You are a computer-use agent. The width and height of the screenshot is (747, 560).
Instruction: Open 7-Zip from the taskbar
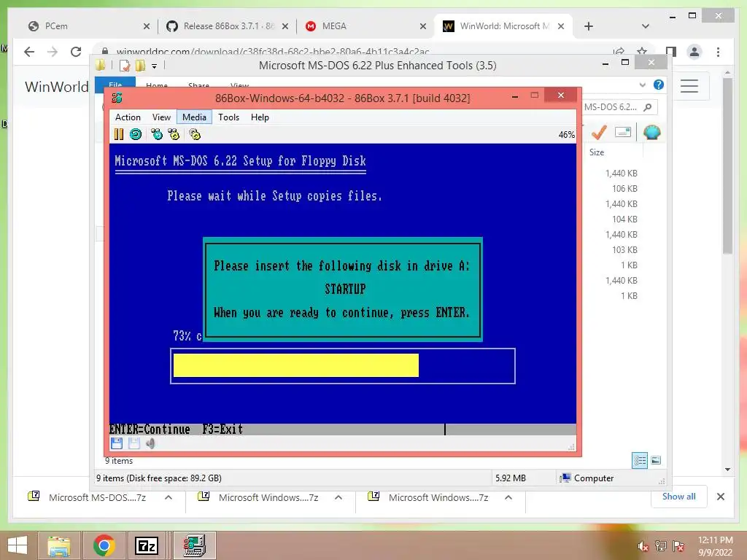(x=147, y=545)
